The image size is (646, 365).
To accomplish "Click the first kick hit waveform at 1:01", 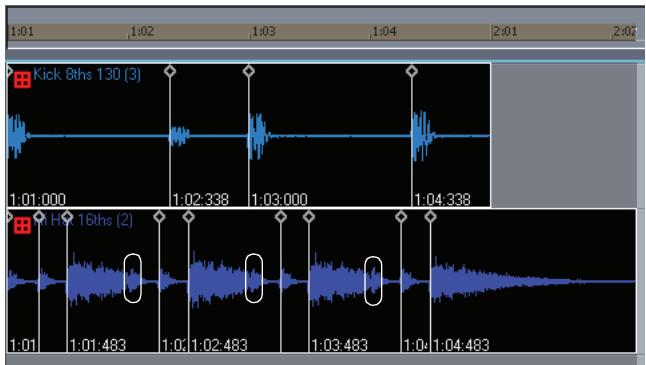I will 17,136.
